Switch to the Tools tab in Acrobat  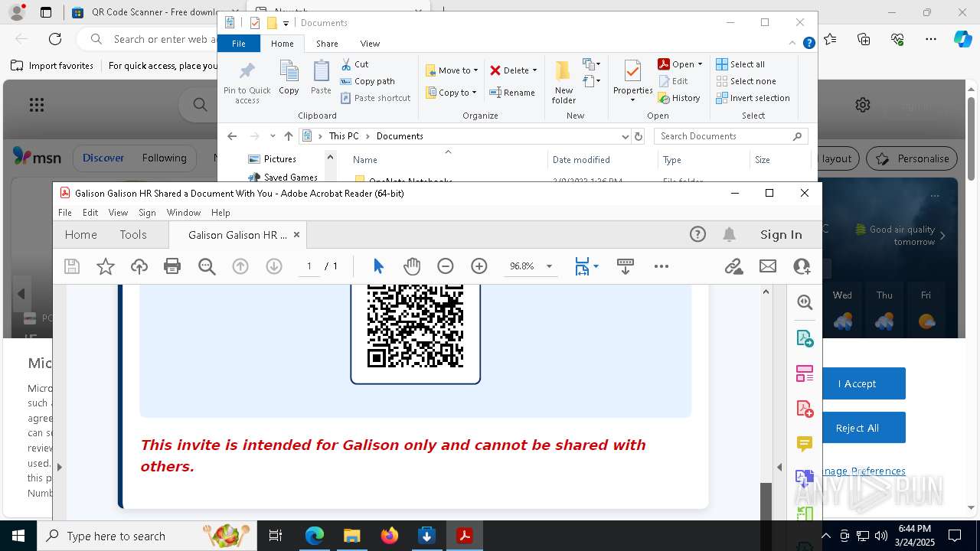[x=133, y=235]
